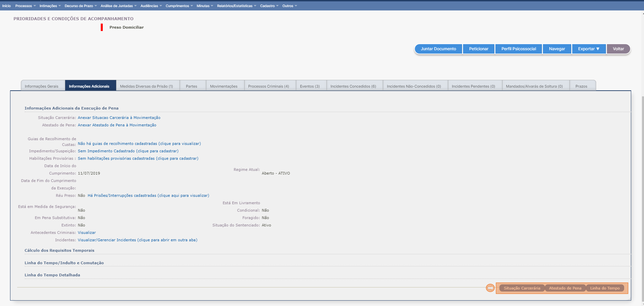
Task: Expand the Linha do Tempo Detalhada section
Action: tap(52, 275)
